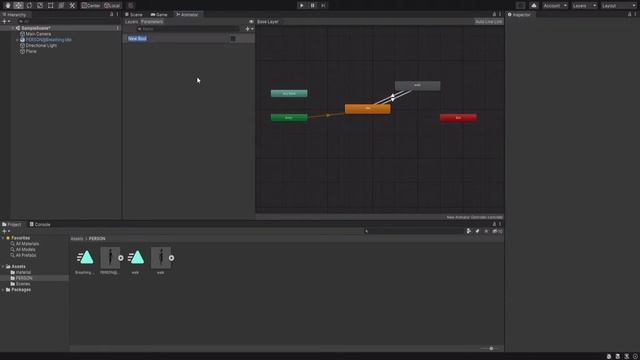Select the gray walk state node
Screen dimensions: 640x360
pos(417,85)
